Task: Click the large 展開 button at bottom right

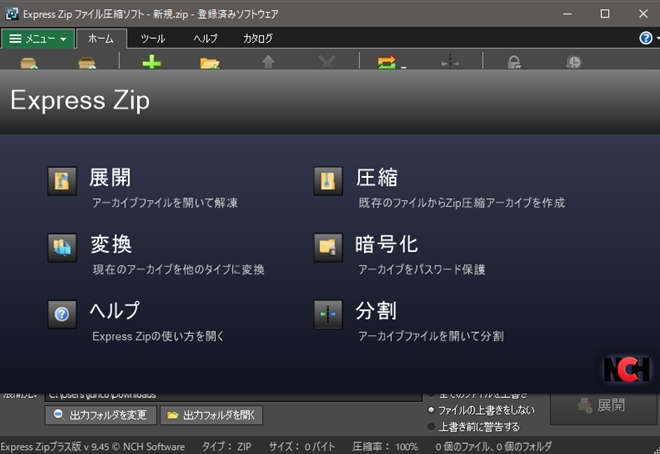Action: click(x=604, y=406)
